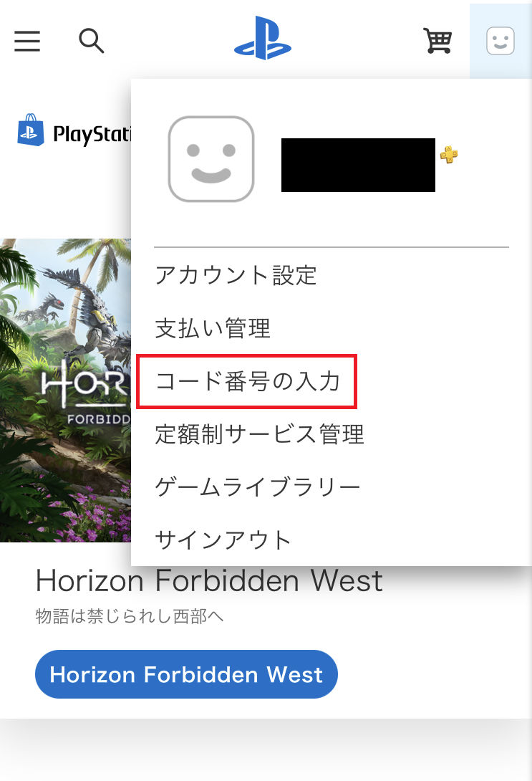Click the PlayStation Store bag icon
This screenshot has width=532, height=781.
point(31,130)
